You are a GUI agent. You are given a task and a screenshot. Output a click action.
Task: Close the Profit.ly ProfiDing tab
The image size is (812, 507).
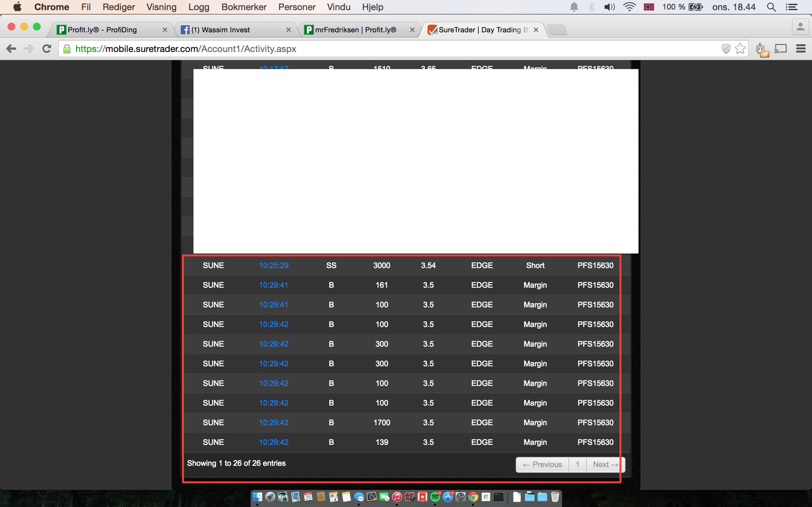165,30
